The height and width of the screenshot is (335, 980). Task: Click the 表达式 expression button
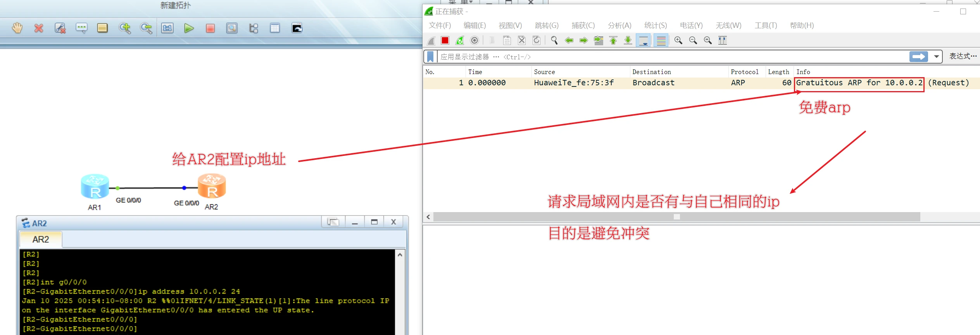coord(963,57)
